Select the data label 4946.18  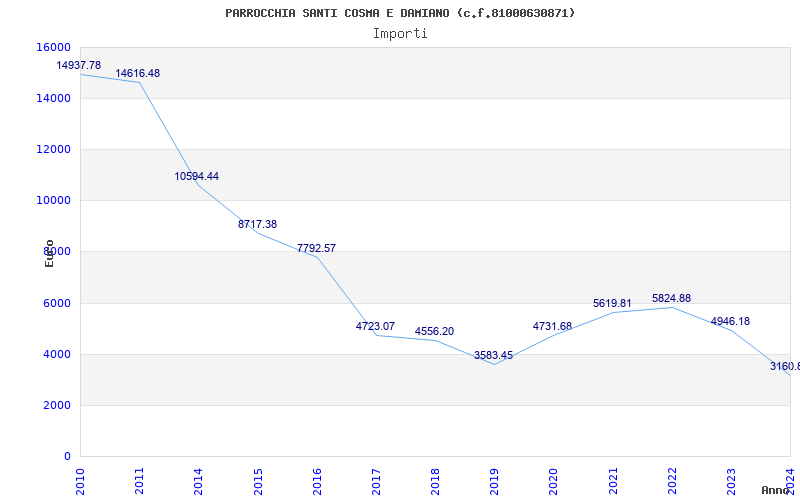pos(730,321)
